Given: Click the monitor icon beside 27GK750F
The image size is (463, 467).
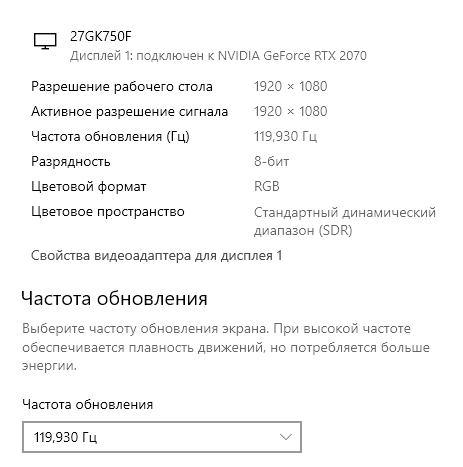Looking at the screenshot, I should pos(45,41).
